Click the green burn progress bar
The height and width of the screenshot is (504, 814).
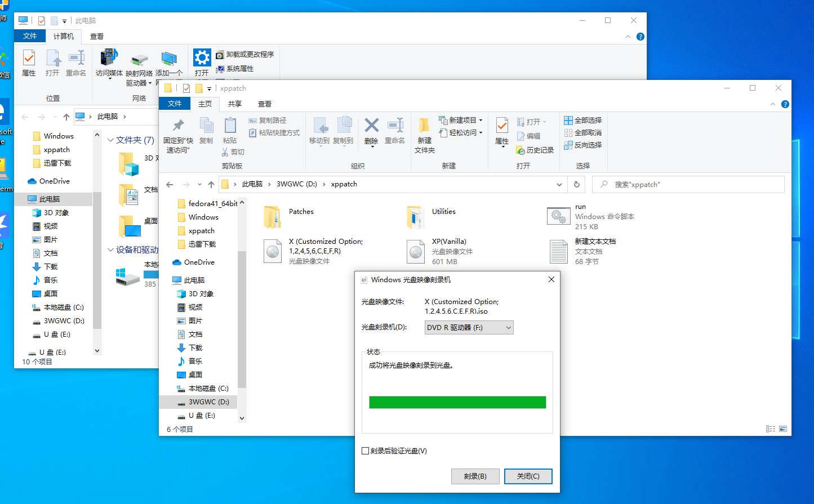[x=457, y=402]
